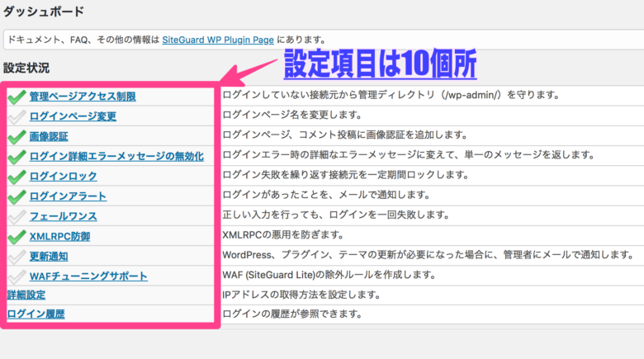Click description text ログインページ名を変更します。
This screenshot has height=359, width=644.
[292, 115]
